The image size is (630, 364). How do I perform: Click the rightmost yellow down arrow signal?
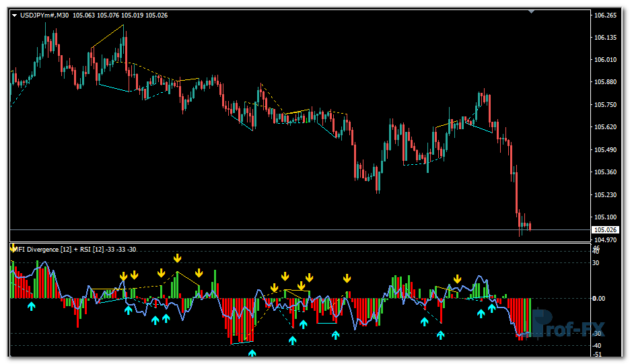click(458, 279)
